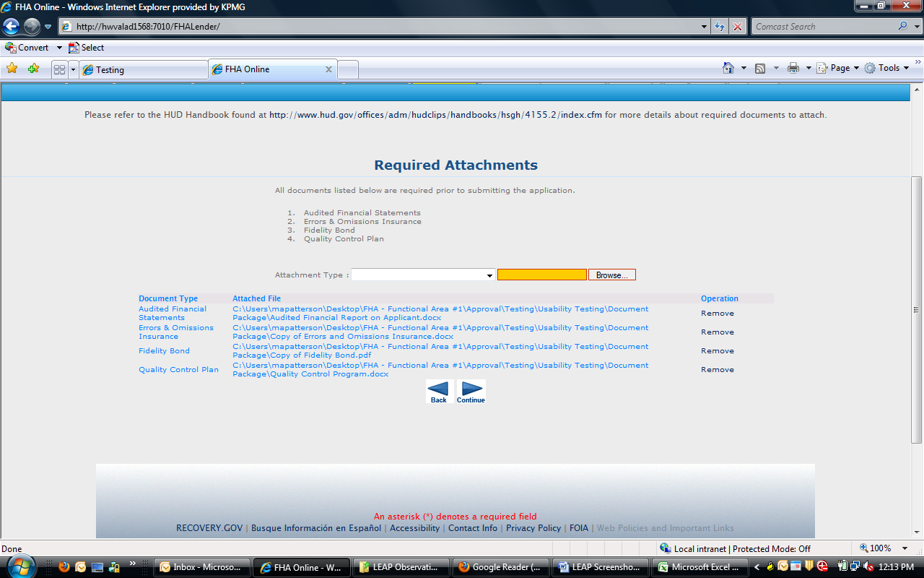Click the Add to Favorites icon
The image size is (924, 578).
33,69
